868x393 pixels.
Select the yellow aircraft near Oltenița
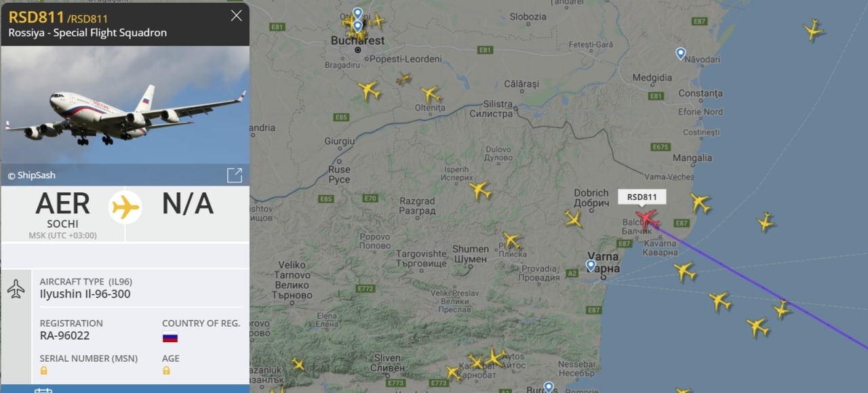430,94
